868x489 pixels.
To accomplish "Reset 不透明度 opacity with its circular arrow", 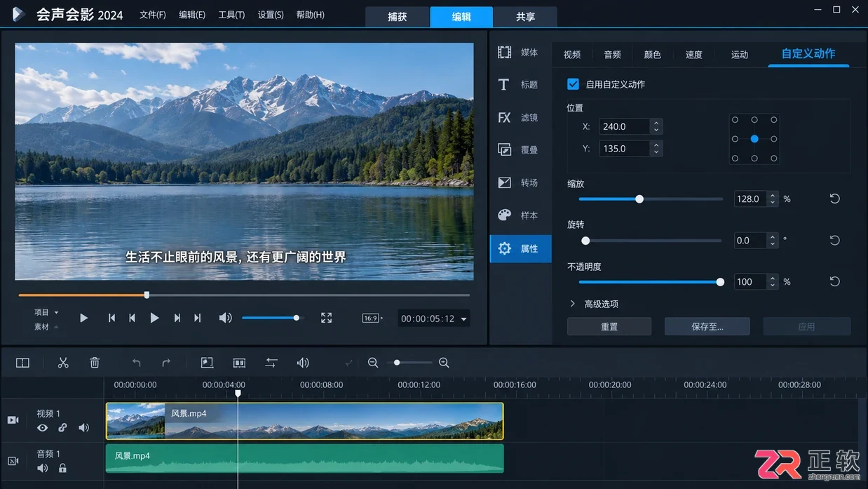I will coord(834,281).
